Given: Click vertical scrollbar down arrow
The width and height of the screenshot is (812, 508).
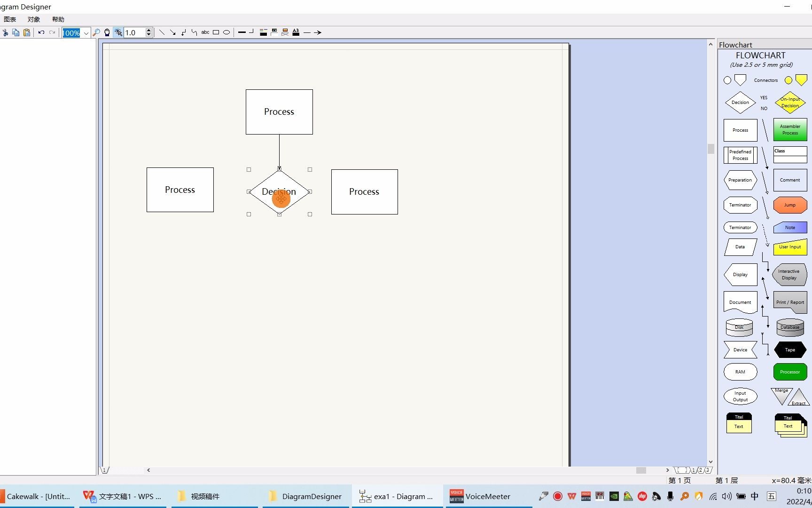Looking at the screenshot, I should (x=710, y=462).
